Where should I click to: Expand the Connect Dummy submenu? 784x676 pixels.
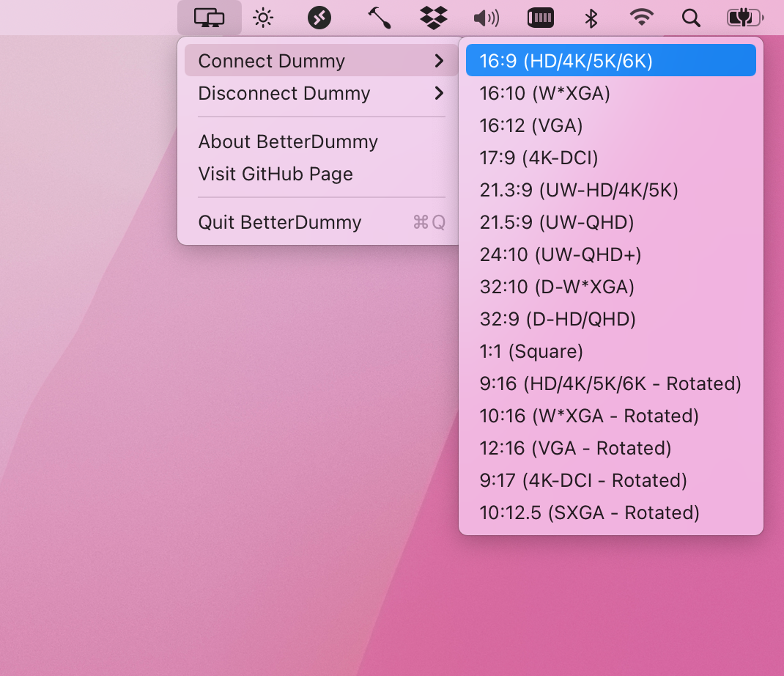[322, 61]
